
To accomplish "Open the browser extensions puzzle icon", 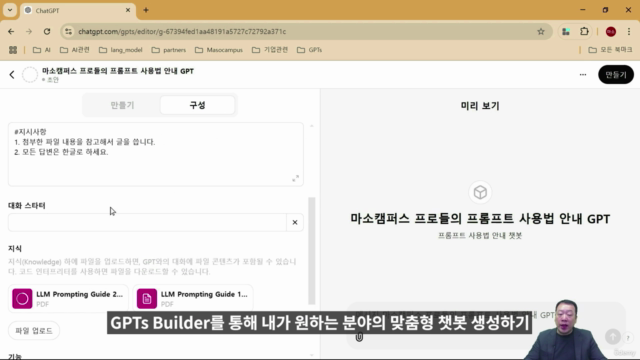I will pyautogui.click(x=584, y=31).
